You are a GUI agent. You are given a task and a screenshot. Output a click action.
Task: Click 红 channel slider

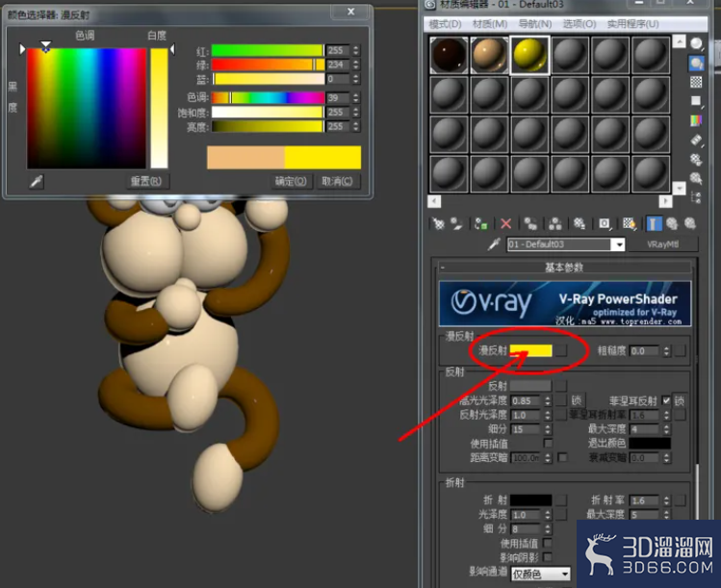268,50
